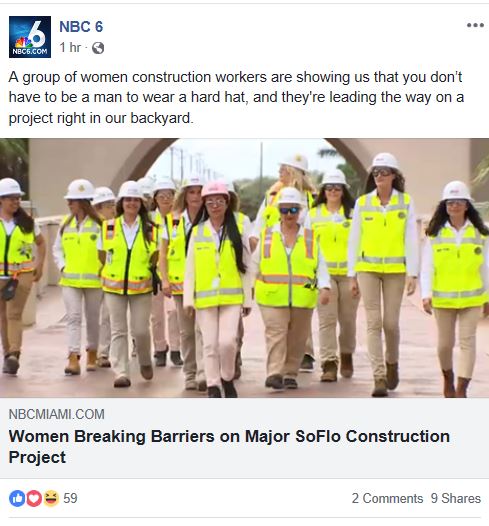
Task: Click the public globe privacy icon
Action: [98, 48]
